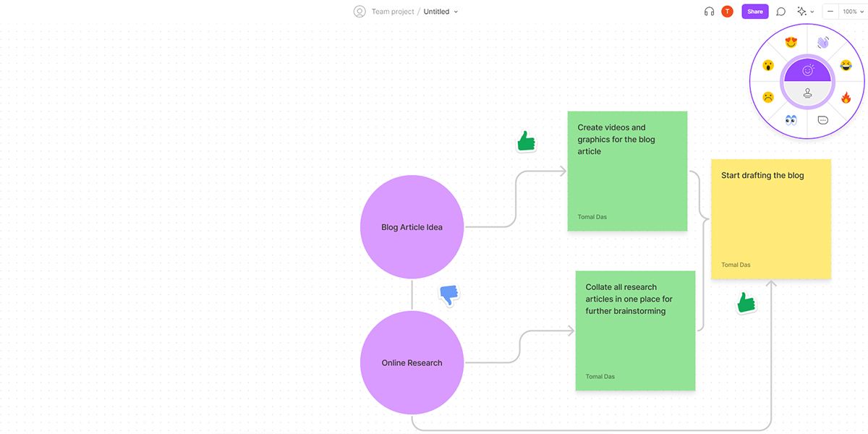Viewport: 868px width, 434px height.
Task: Open the Team project breadcrumb
Action: [393, 12]
